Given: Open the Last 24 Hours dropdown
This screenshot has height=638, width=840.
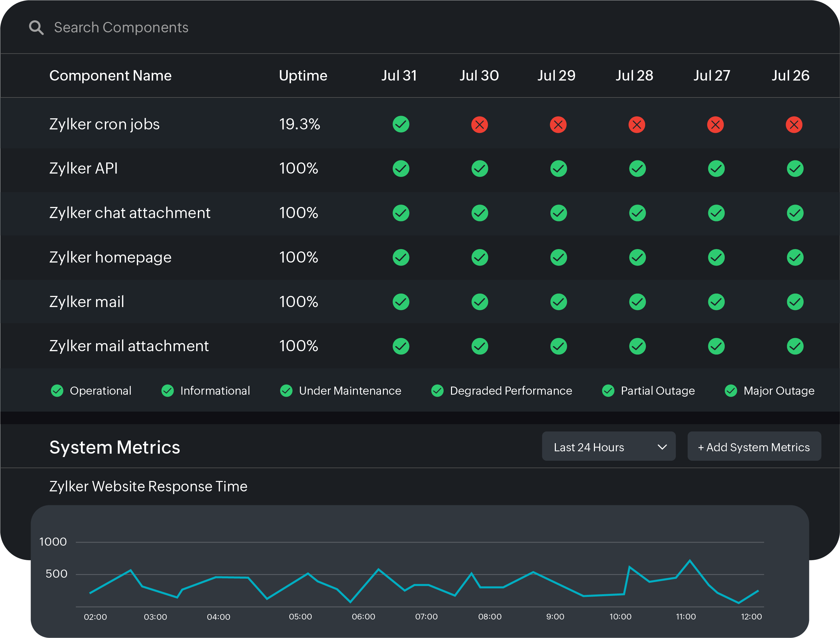Looking at the screenshot, I should [608, 447].
